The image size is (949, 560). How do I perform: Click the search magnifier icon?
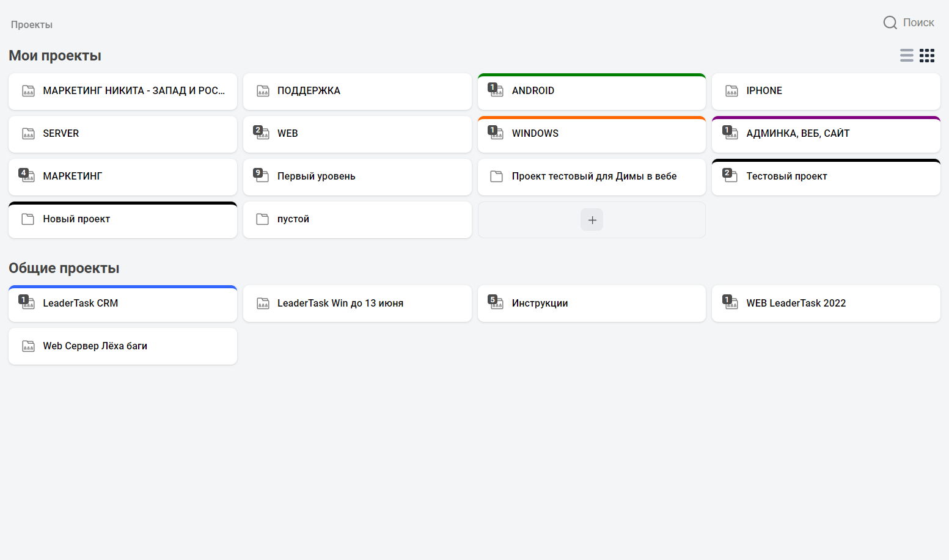(890, 23)
